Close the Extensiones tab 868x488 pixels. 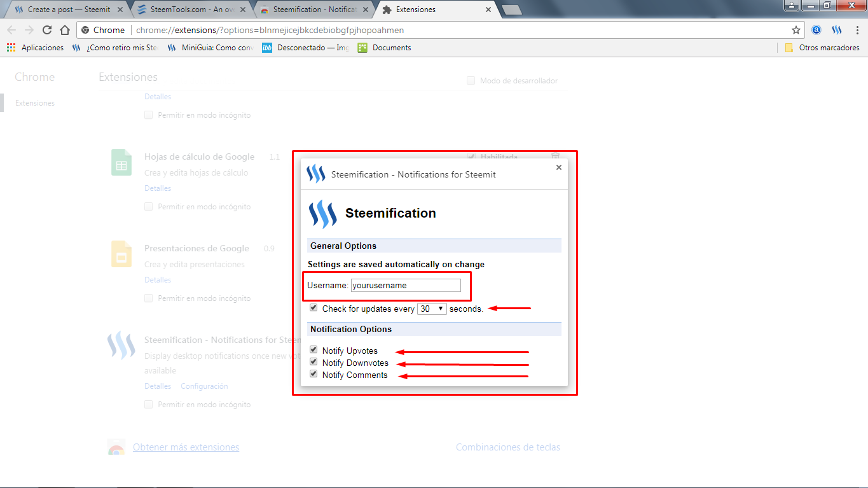(488, 10)
